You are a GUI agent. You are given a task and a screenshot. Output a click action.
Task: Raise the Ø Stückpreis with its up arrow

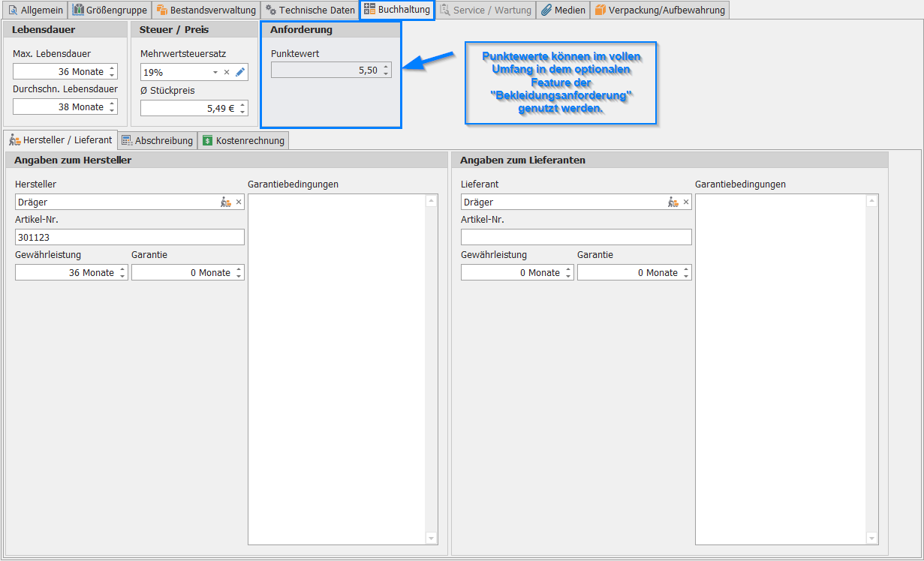coord(242,105)
